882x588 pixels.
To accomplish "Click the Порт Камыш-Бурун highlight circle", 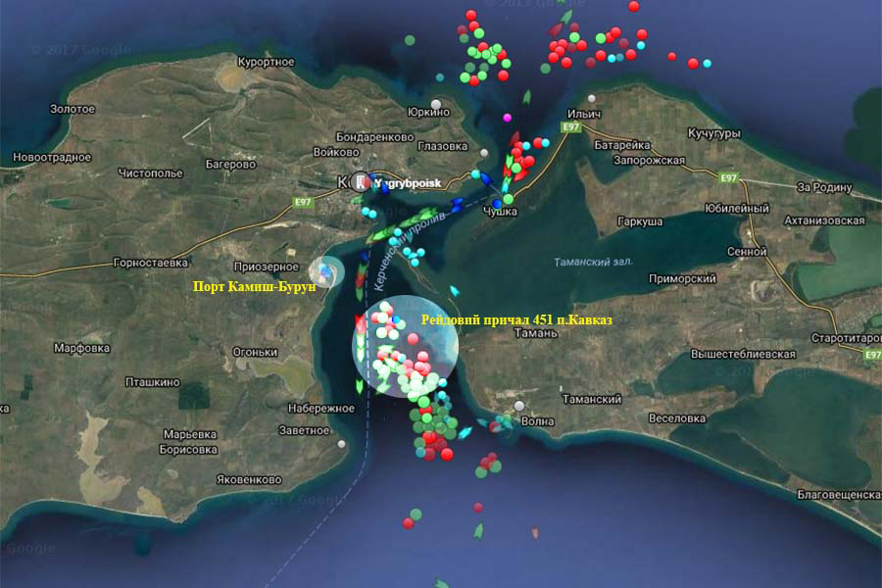I will coord(326,271).
